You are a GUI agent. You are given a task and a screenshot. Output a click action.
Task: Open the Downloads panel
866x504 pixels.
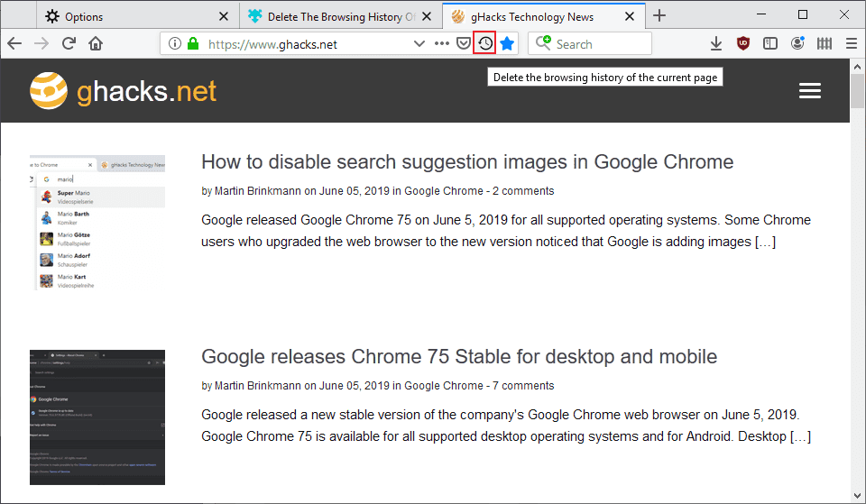tap(715, 43)
